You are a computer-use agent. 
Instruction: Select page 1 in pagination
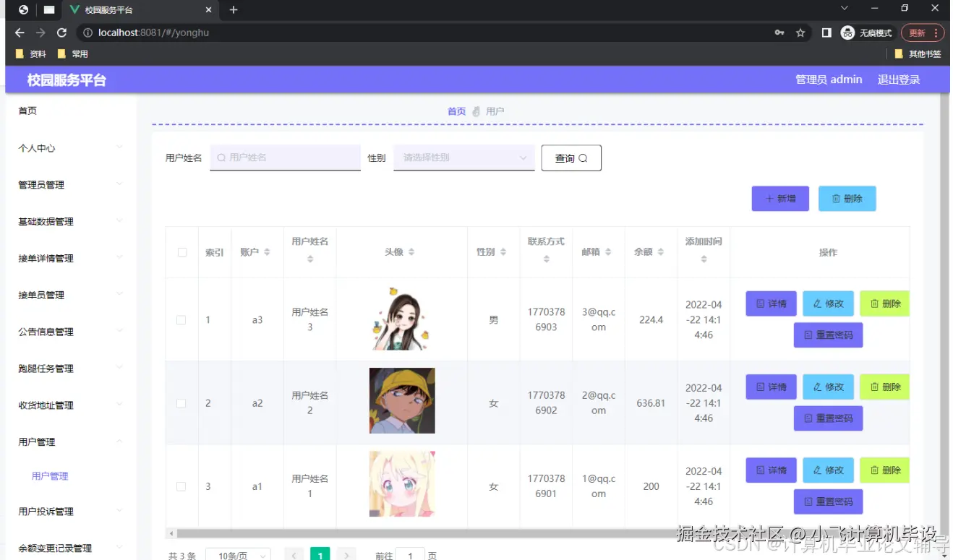(x=320, y=555)
